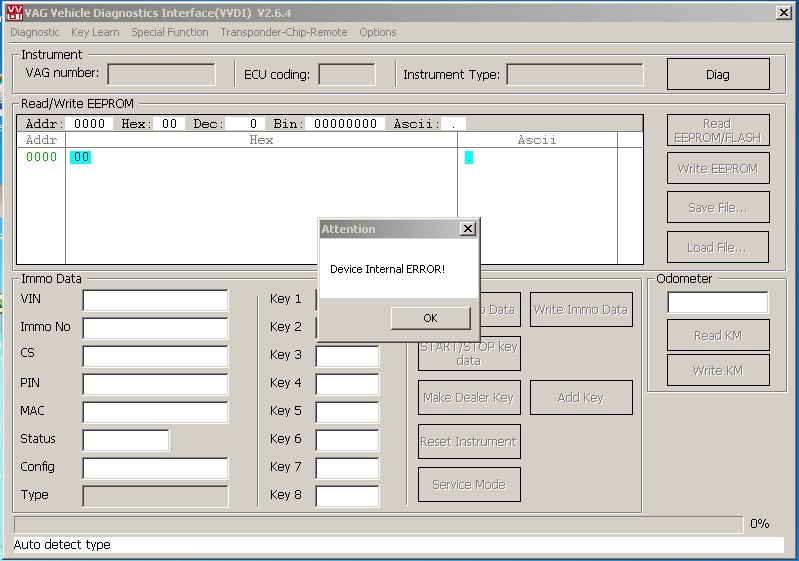799x561 pixels.
Task: Click the Type field in Immo Data
Action: pos(155,496)
